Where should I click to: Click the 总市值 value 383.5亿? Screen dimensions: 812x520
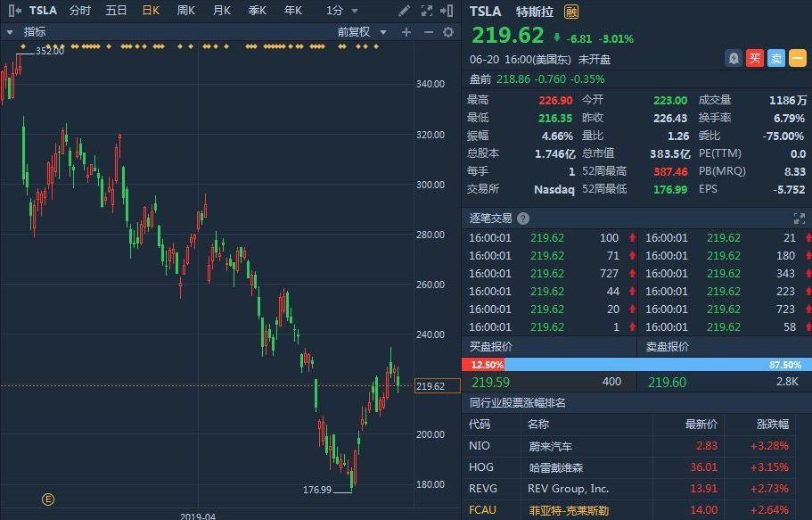(x=670, y=154)
